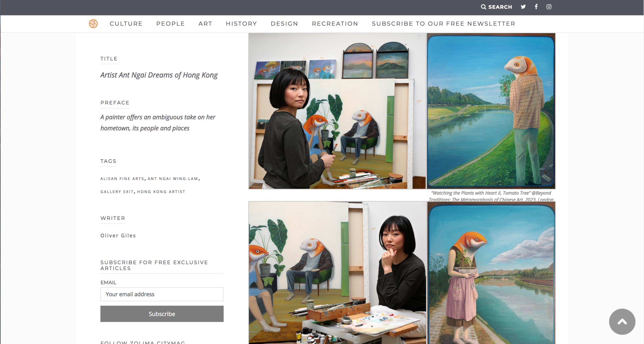Viewport: 644px width, 344px height.
Task: Click the grey Subscribe button
Action: (x=162, y=314)
